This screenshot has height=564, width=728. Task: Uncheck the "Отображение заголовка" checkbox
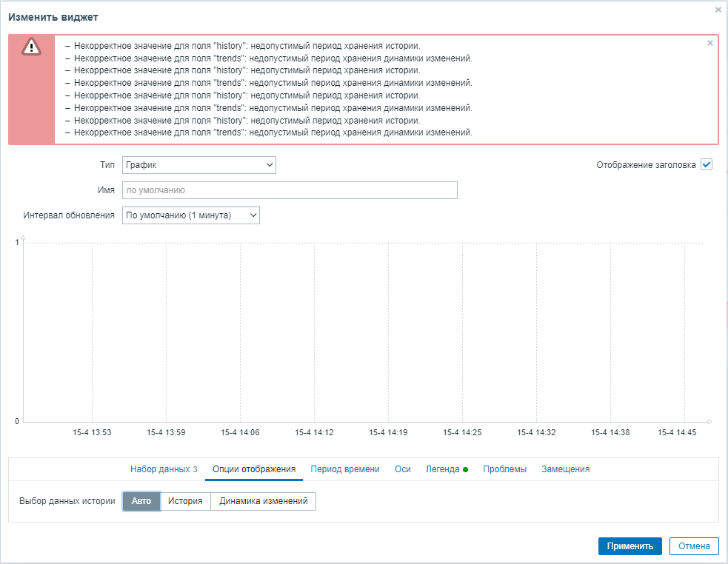pyautogui.click(x=706, y=164)
